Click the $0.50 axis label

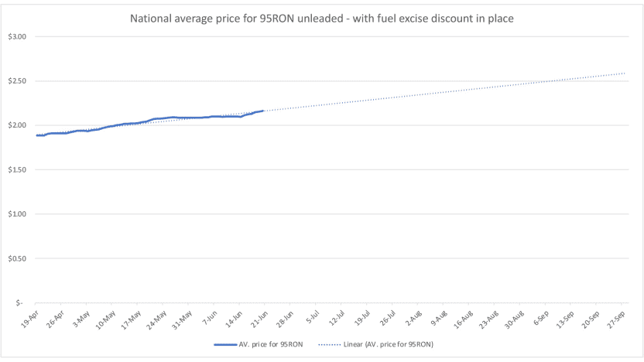17,258
